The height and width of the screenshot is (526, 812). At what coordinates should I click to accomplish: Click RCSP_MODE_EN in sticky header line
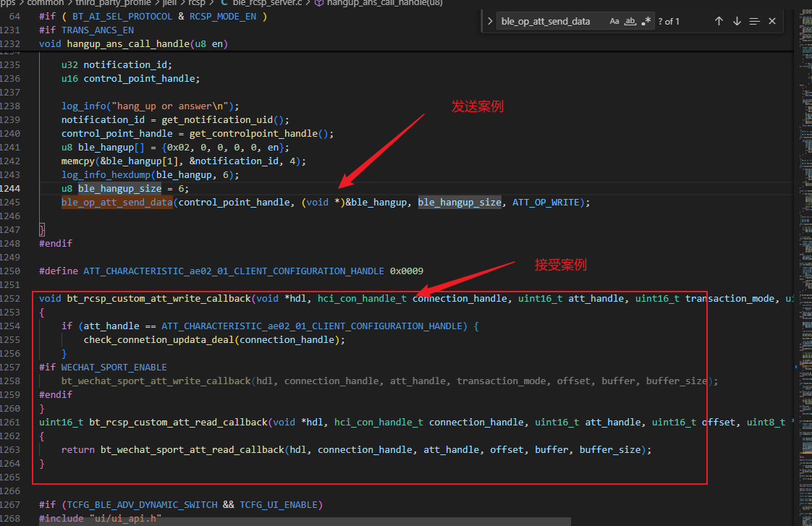[223, 17]
